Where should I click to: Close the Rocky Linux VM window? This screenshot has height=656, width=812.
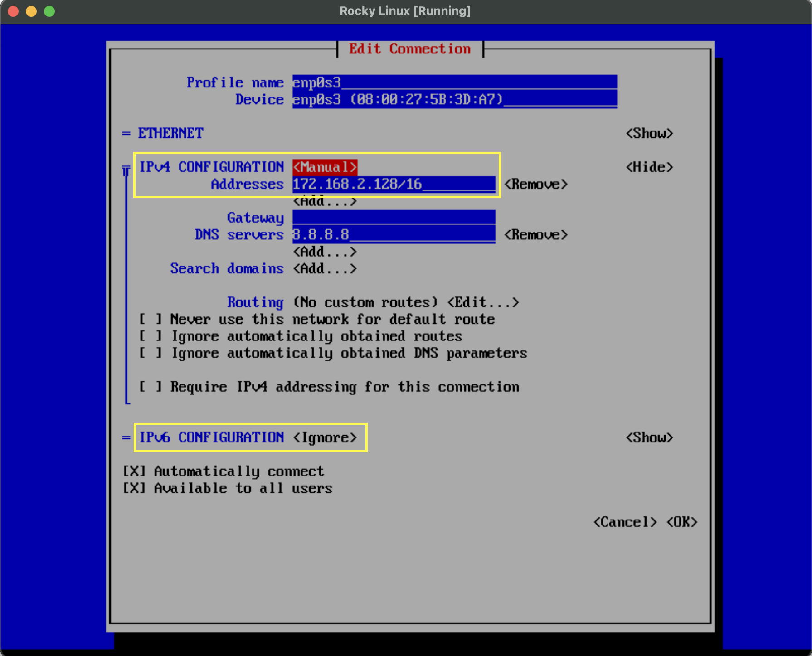[x=14, y=11]
